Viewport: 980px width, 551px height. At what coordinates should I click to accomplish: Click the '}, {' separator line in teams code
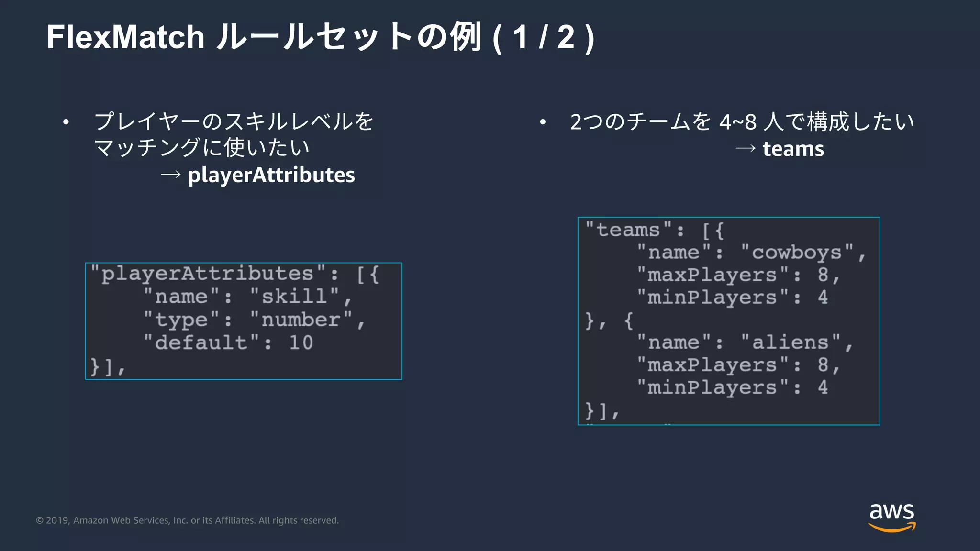[x=609, y=320]
